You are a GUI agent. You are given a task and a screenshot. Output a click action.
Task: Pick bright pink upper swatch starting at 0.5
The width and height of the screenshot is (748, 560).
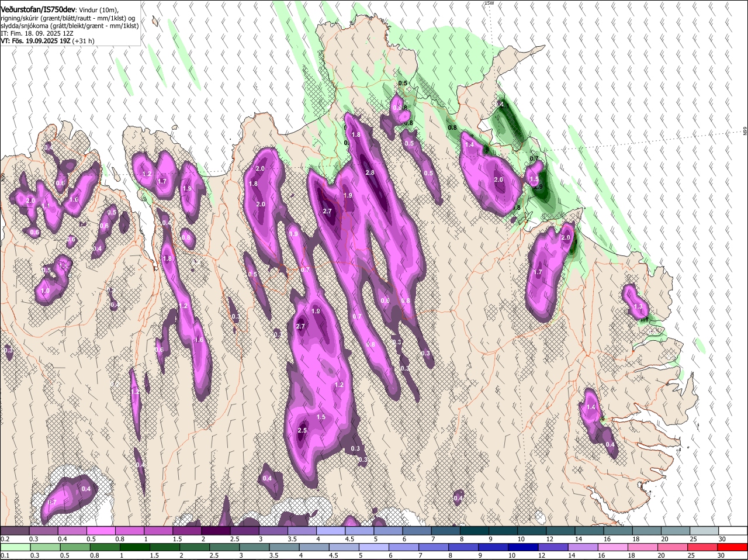pyautogui.click(x=101, y=531)
